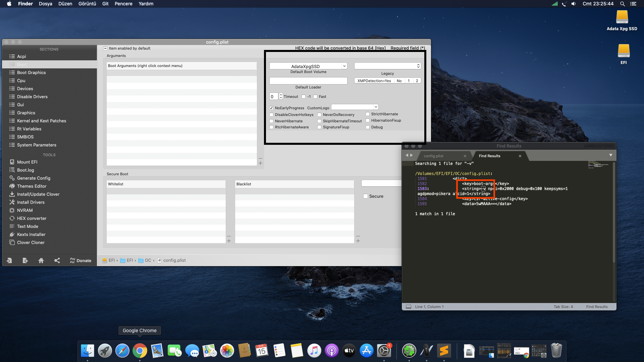This screenshot has width=644, height=362.
Task: Open the Legacy dropdown
Action: 387,66
